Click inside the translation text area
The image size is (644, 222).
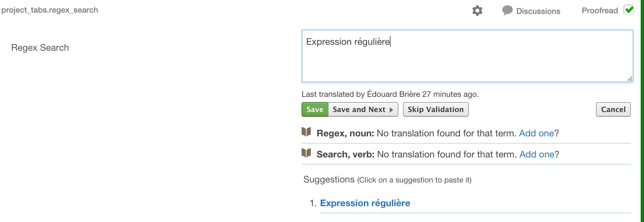(x=467, y=59)
